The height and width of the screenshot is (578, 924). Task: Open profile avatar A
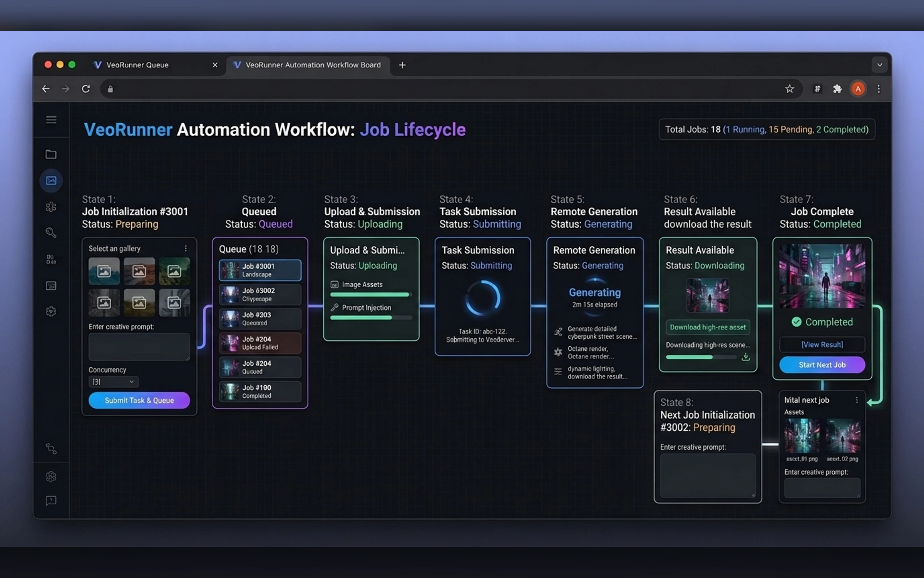[858, 89]
